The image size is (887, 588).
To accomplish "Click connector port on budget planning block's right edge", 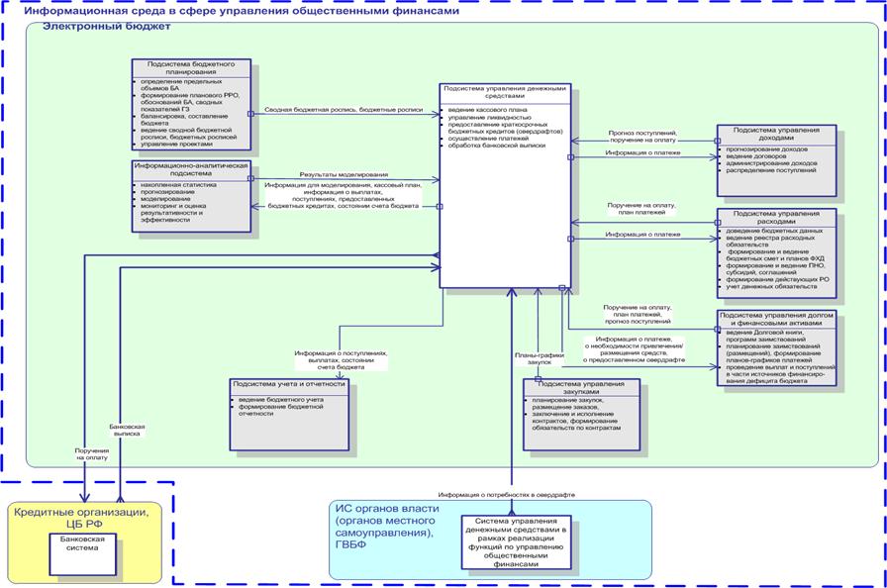I will [x=250, y=114].
